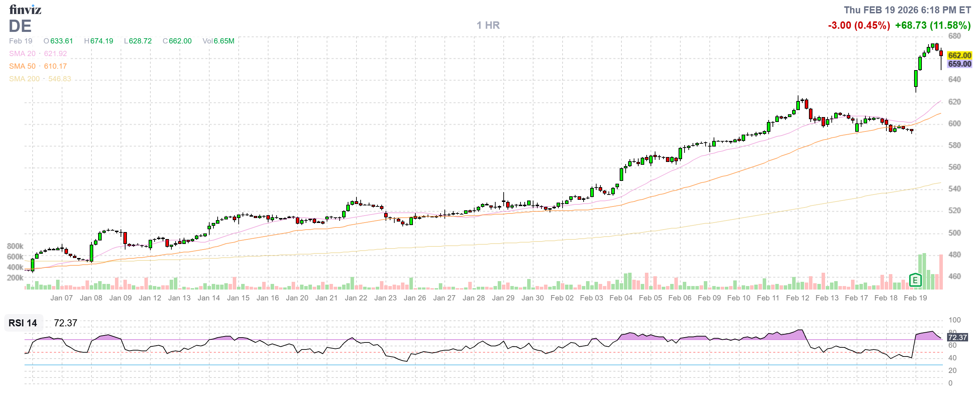Click the 800k volume axis label
Image resolution: width=980 pixels, height=394 pixels.
coord(15,246)
